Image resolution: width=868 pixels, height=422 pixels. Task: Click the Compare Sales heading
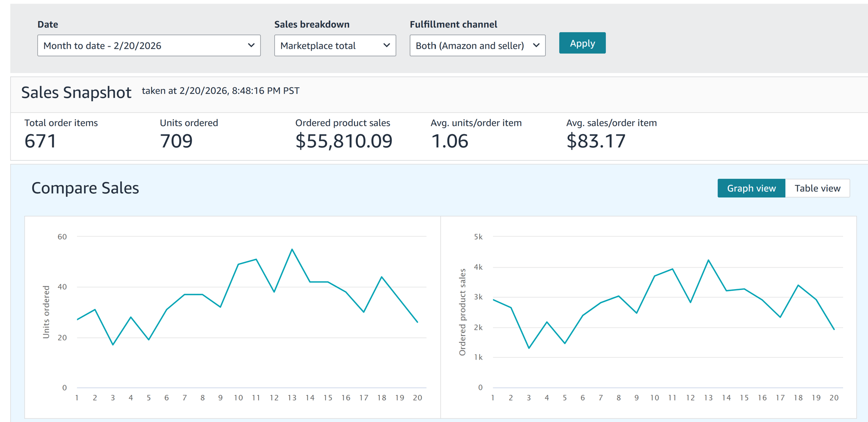point(85,188)
